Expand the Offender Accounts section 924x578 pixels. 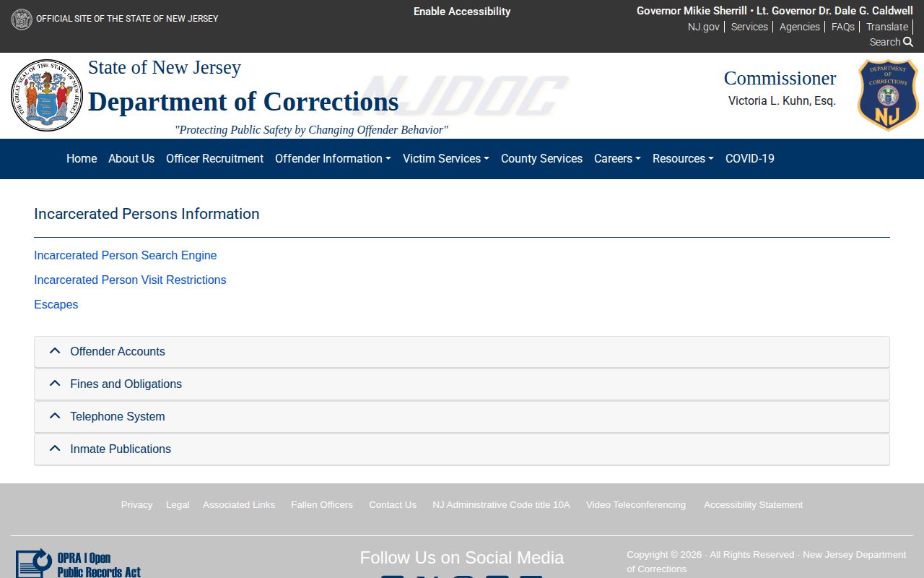pyautogui.click(x=462, y=352)
